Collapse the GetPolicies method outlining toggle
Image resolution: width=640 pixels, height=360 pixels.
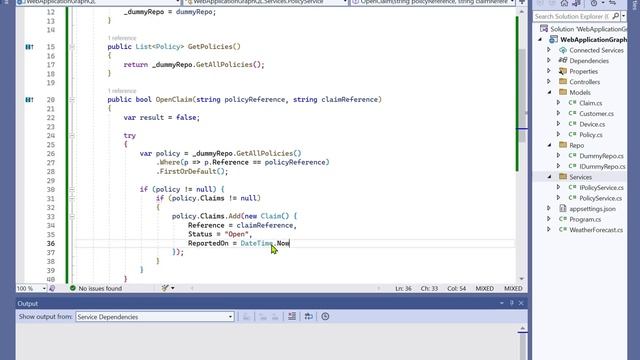[72, 47]
